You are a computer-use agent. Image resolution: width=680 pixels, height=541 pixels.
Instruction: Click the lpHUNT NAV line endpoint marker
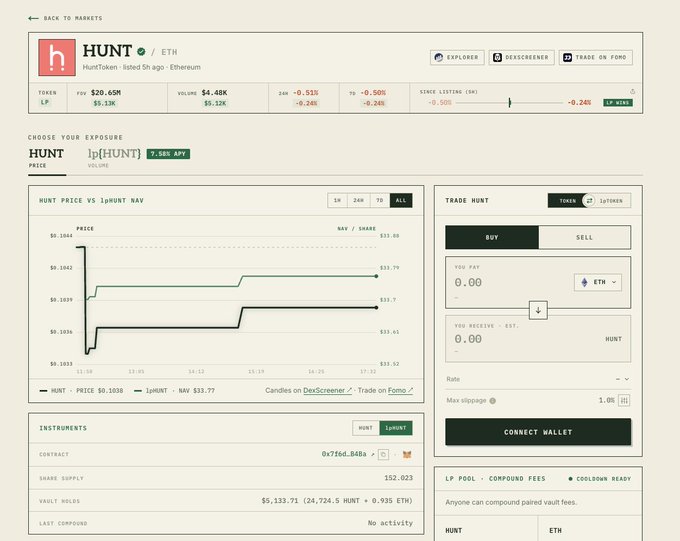(376, 276)
